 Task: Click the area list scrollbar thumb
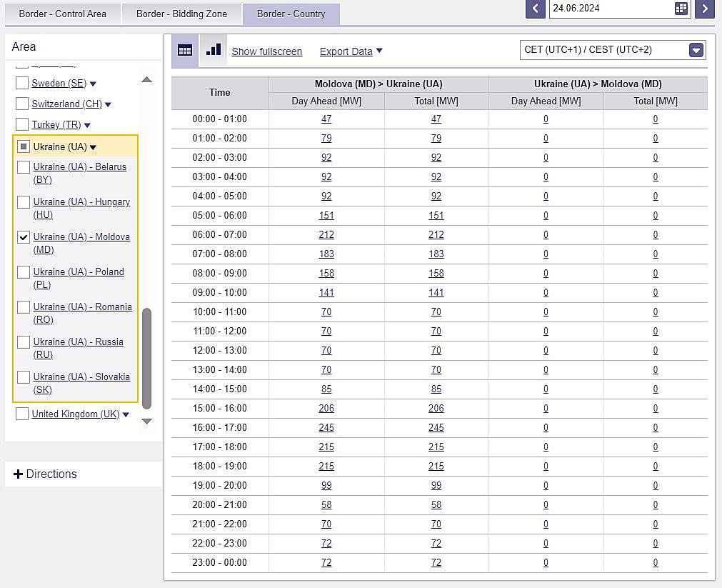(147, 357)
